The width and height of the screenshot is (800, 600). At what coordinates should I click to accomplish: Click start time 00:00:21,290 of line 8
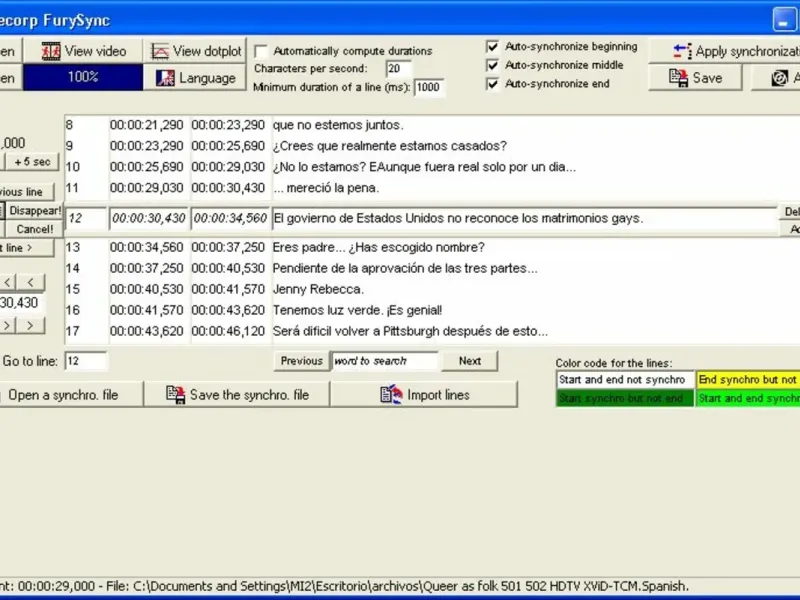coord(146,125)
